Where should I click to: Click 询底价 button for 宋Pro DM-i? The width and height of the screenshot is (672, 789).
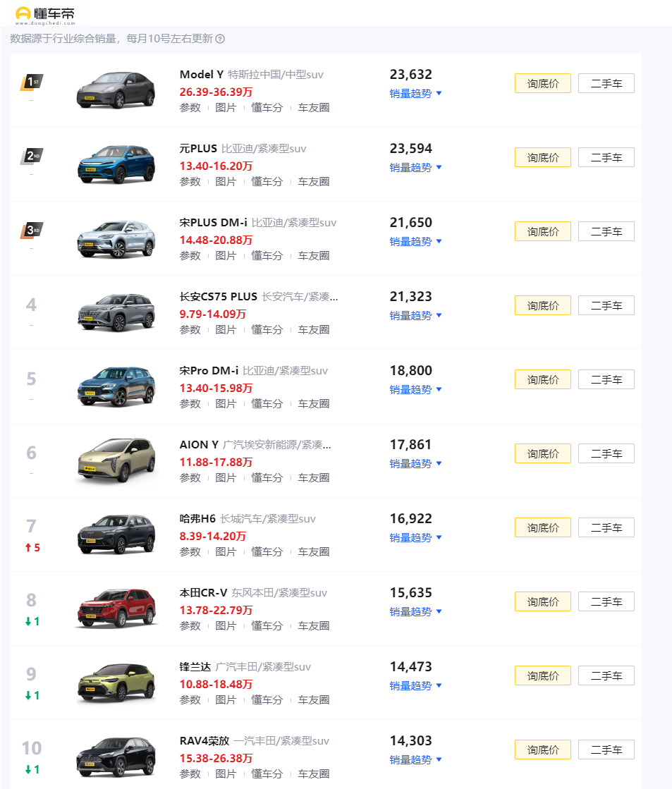click(x=542, y=379)
